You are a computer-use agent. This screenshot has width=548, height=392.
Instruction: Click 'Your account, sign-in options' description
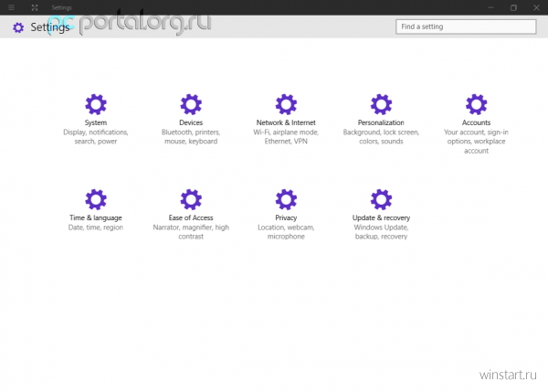pos(476,142)
